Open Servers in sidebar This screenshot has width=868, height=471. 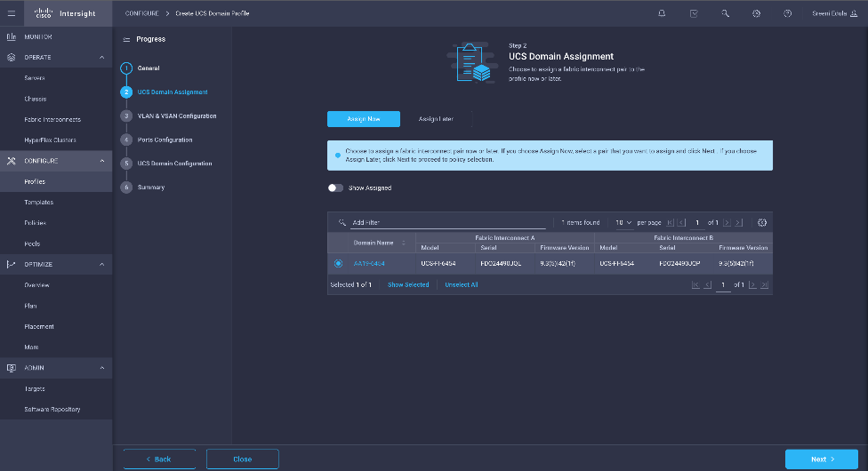pos(35,78)
